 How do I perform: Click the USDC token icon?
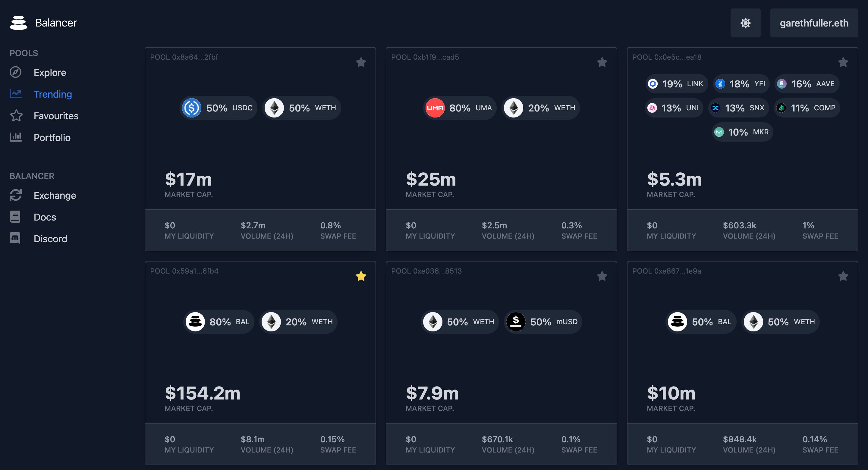tap(192, 108)
